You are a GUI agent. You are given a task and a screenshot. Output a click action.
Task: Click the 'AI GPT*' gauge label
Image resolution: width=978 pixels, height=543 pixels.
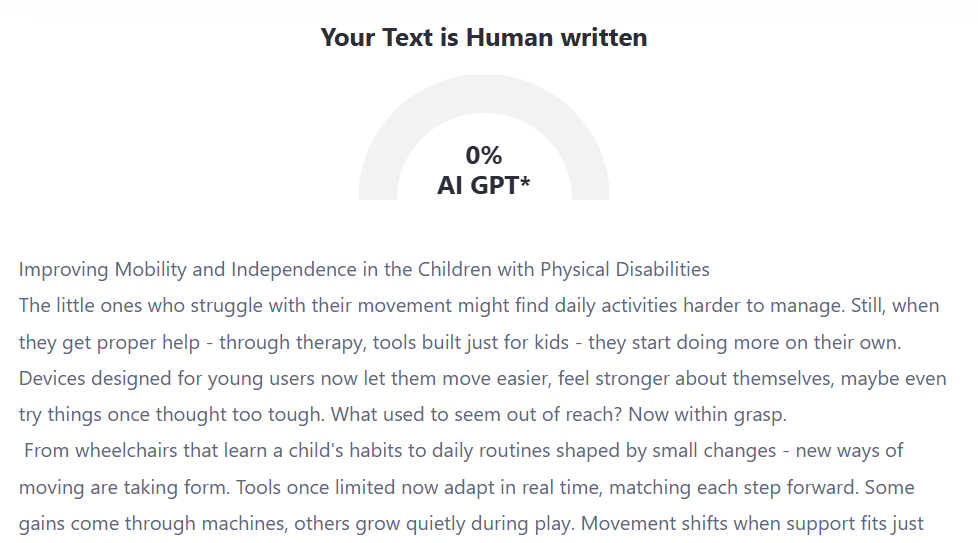(483, 185)
